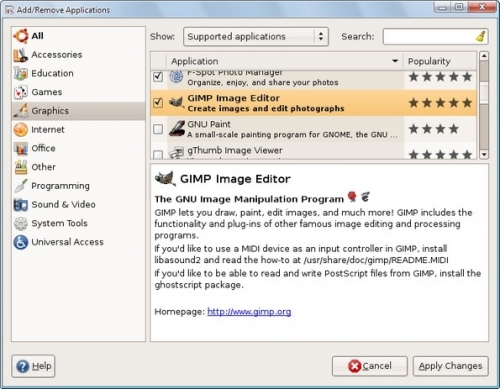
Task: Click the Internet globe icon
Action: [21, 130]
